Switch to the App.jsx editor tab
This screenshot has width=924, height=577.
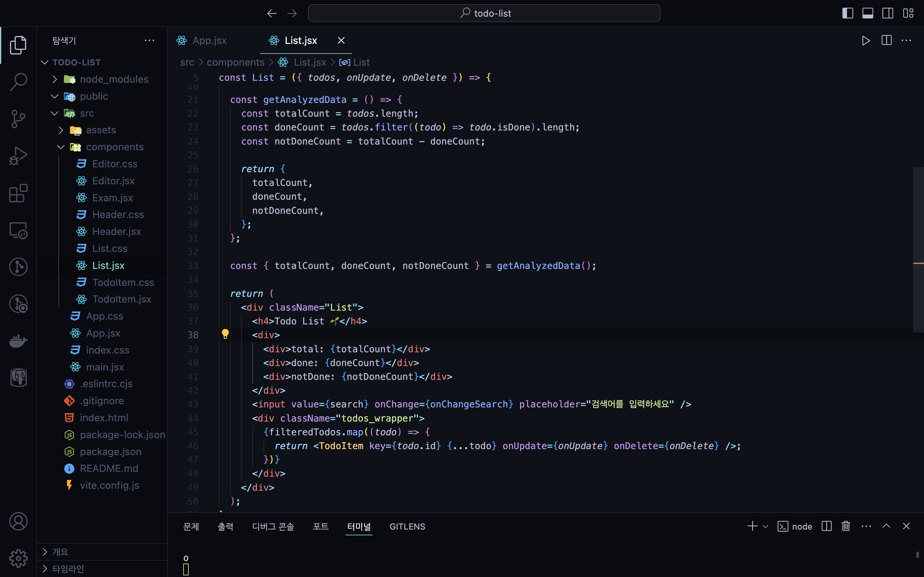[x=209, y=40]
